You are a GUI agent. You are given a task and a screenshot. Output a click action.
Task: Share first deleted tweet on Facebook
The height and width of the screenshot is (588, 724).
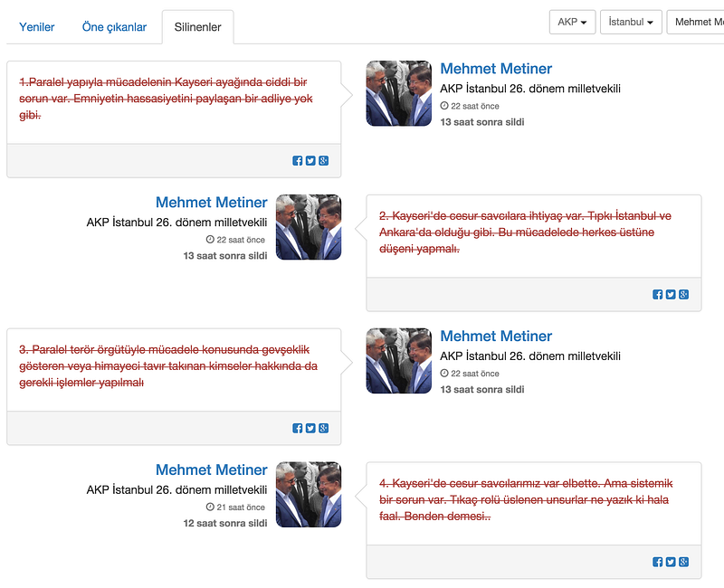click(298, 161)
